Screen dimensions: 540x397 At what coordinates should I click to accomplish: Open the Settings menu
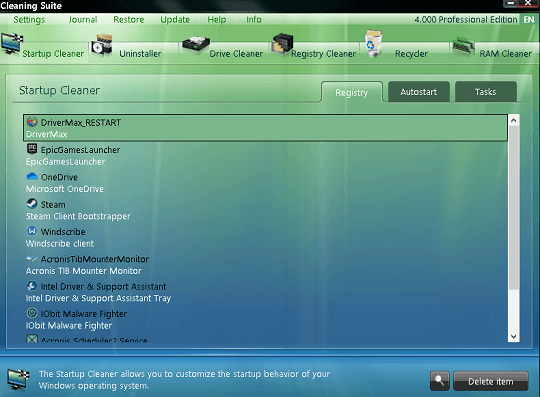coord(29,20)
